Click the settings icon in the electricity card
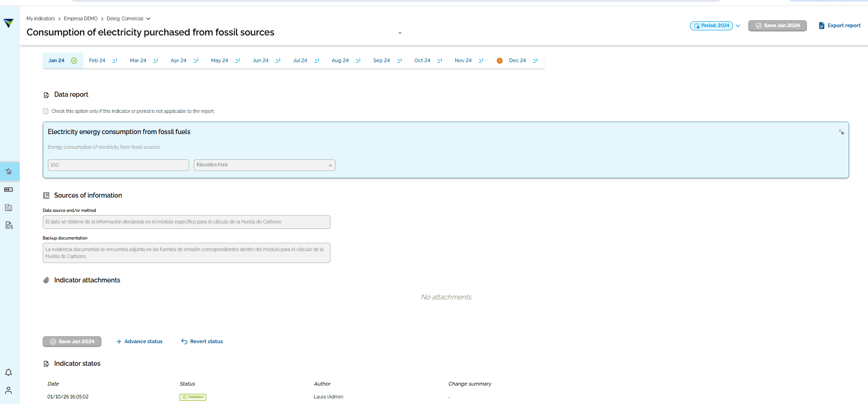 coord(841,132)
